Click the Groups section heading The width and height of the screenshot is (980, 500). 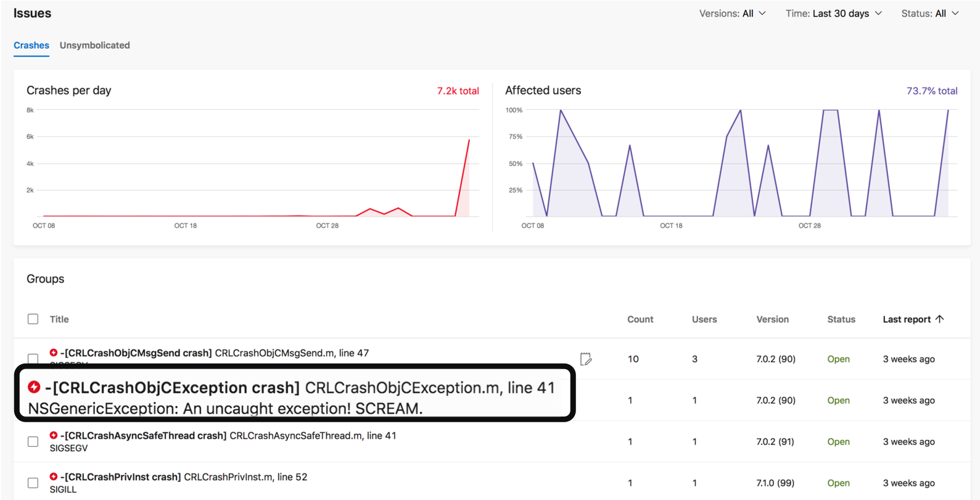(x=46, y=279)
